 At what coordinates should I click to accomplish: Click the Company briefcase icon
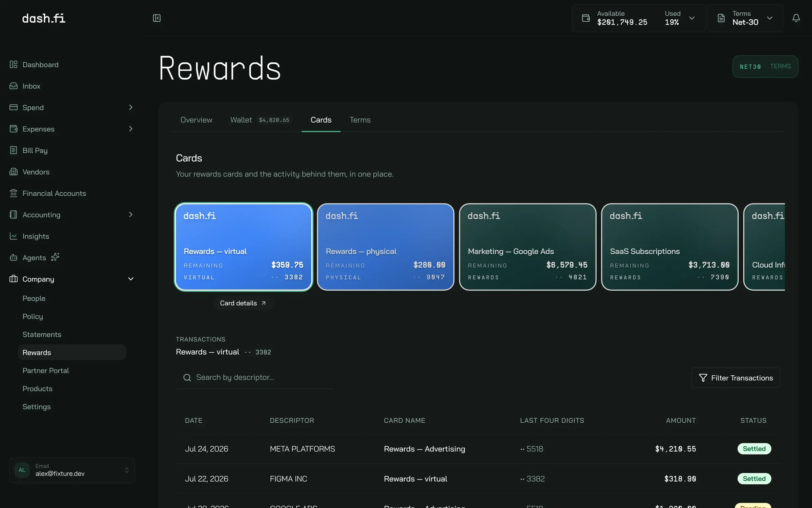[x=14, y=279]
